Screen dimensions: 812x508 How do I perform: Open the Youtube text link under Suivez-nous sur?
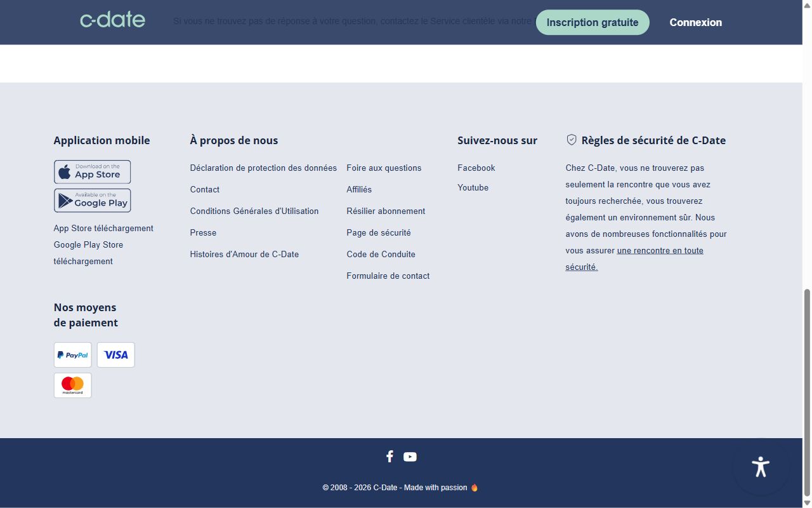pyautogui.click(x=473, y=187)
